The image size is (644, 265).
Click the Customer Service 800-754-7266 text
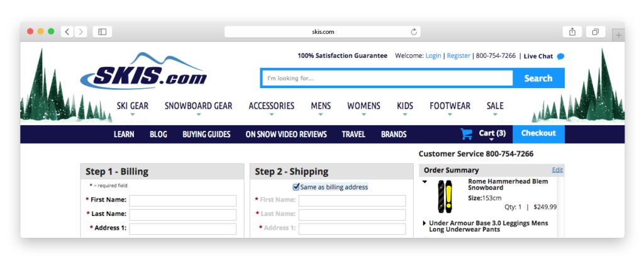[476, 154]
